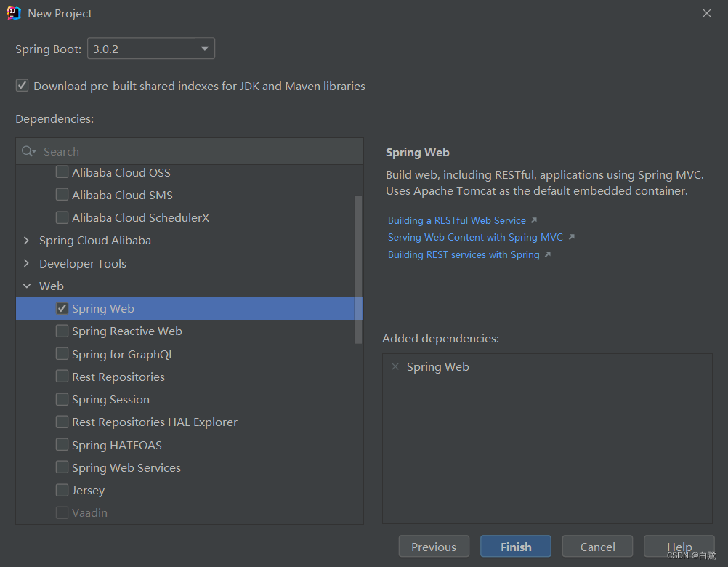Click the dropdown arrow beside version 3.0.2

tap(204, 48)
